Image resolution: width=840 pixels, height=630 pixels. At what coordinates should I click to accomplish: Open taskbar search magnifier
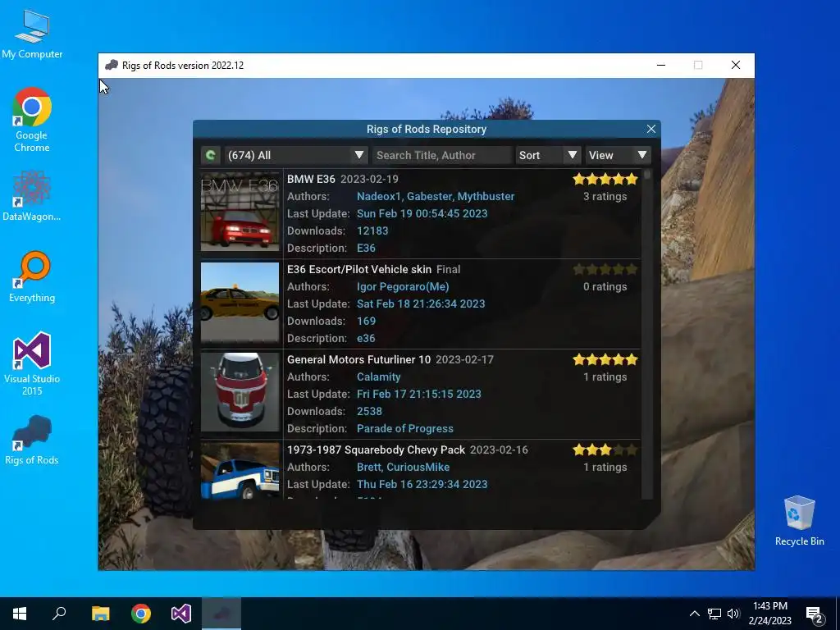(59, 614)
